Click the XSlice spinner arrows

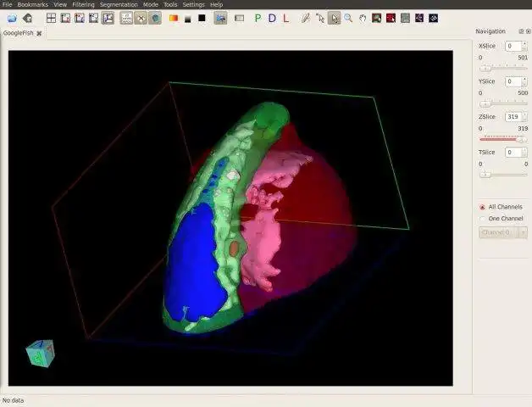(524, 46)
